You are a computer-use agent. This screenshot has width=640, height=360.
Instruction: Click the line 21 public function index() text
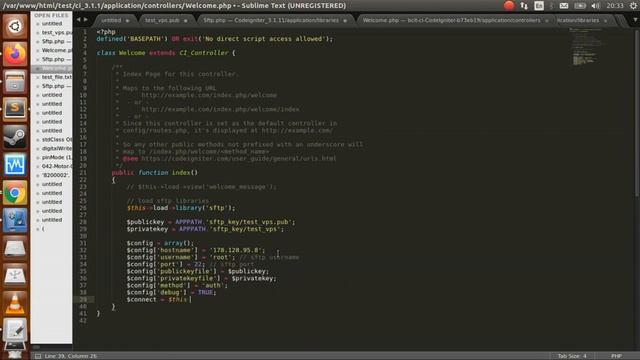155,173
